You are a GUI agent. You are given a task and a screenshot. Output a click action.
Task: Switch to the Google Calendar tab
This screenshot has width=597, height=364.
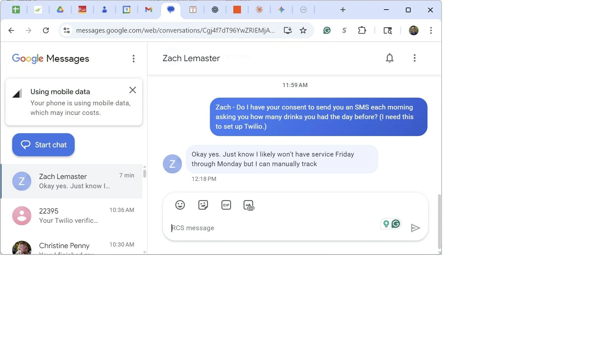point(127,10)
